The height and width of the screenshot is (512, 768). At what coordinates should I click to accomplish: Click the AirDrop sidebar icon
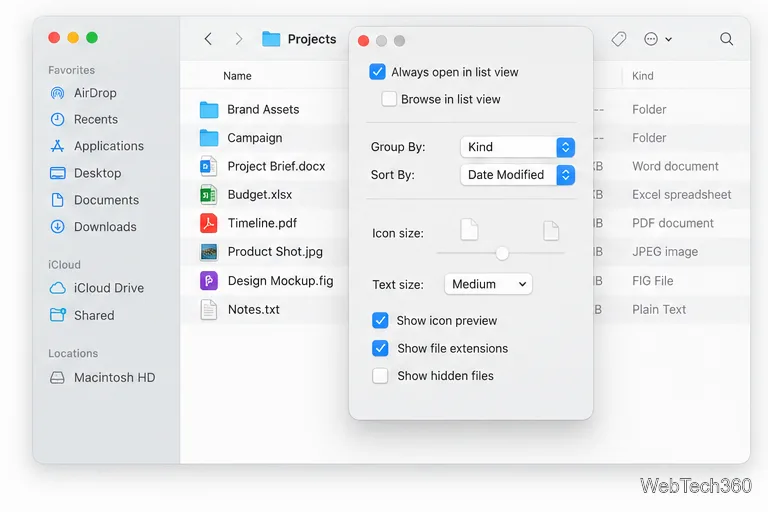point(57,93)
